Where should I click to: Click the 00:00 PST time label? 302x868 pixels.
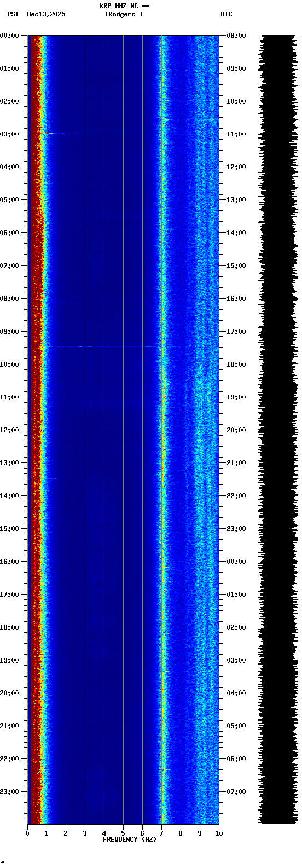pos(9,36)
